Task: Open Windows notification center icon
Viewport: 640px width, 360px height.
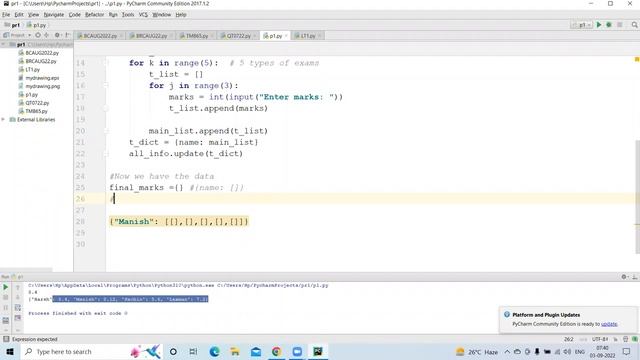Action: pyautogui.click(x=627, y=351)
